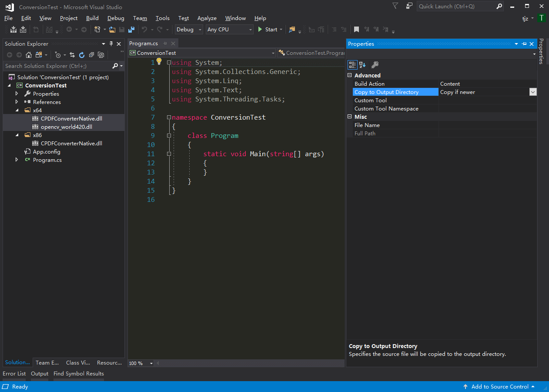Click the Send Feedback icon
This screenshot has height=392, width=549.
tap(409, 6)
